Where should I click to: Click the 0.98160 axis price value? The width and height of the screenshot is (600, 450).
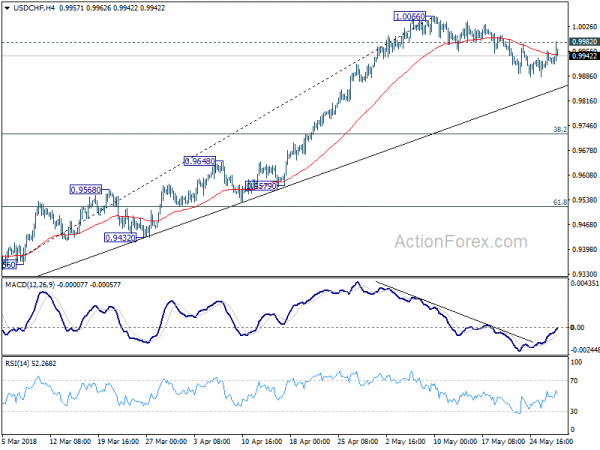click(x=584, y=101)
